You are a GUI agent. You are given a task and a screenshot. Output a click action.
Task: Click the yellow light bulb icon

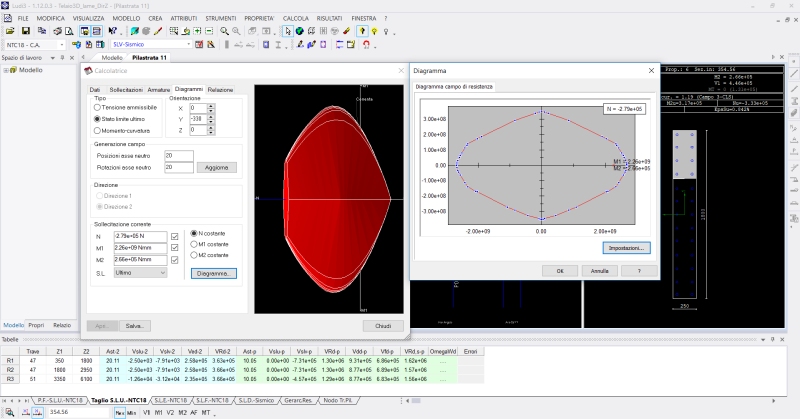coord(373,31)
